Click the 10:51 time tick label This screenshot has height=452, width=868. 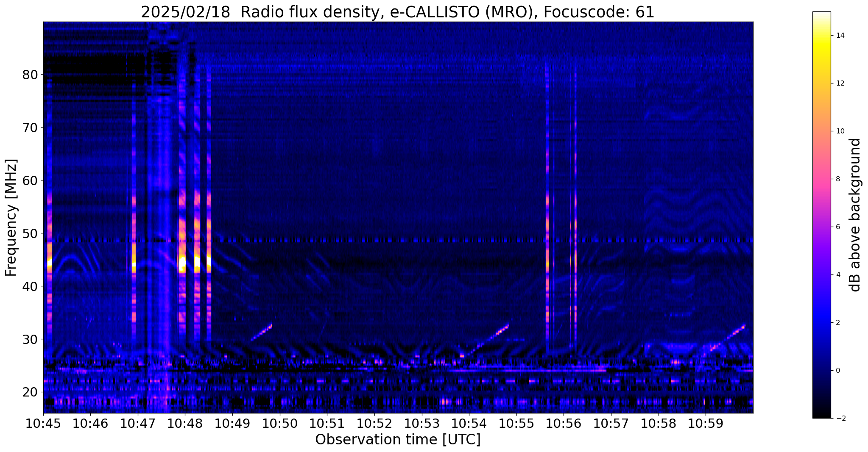click(x=327, y=424)
